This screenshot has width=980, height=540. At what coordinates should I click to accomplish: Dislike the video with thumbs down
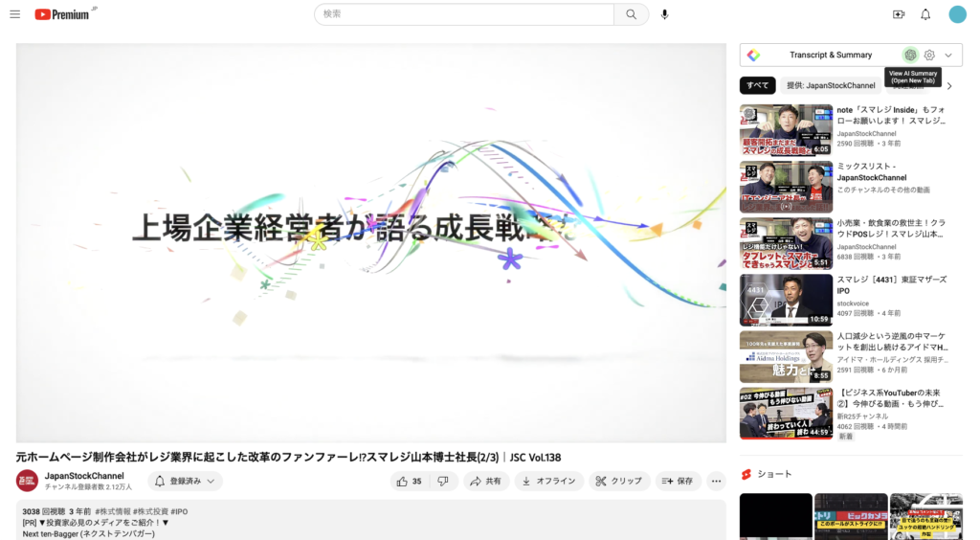pyautogui.click(x=443, y=482)
